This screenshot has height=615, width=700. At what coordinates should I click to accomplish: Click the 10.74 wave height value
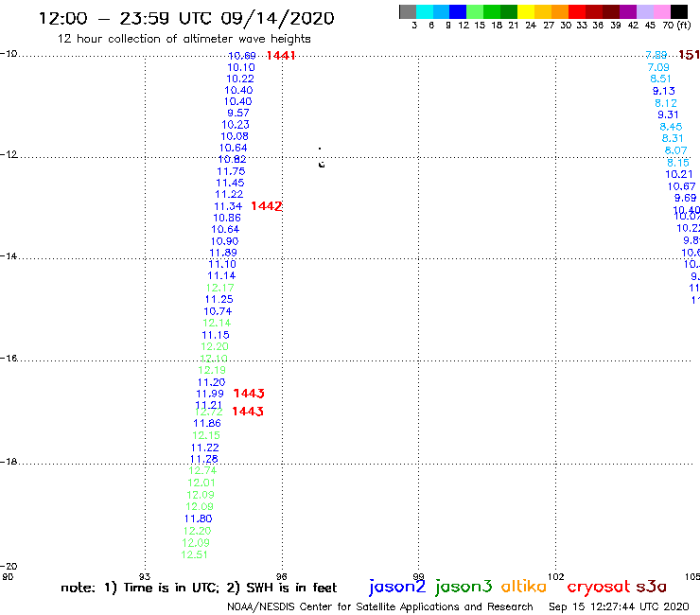click(218, 311)
